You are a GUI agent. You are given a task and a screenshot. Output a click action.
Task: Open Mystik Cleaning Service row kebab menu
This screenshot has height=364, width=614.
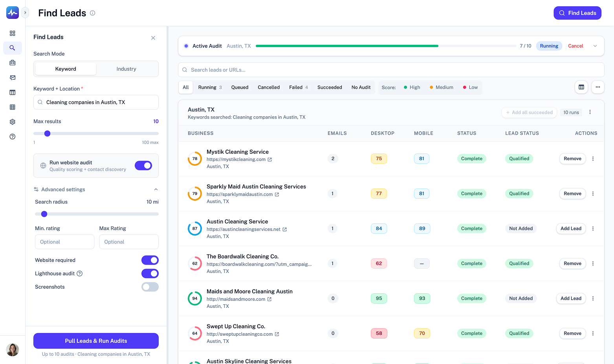coord(593,159)
